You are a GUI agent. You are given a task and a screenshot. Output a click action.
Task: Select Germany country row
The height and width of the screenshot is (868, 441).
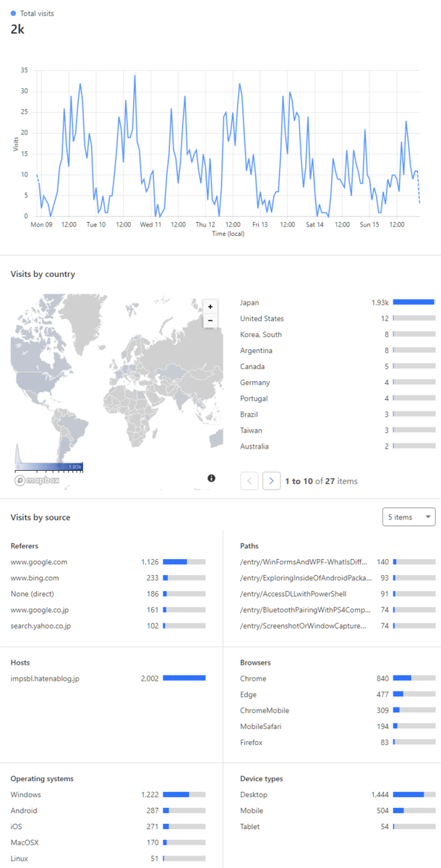pos(255,382)
